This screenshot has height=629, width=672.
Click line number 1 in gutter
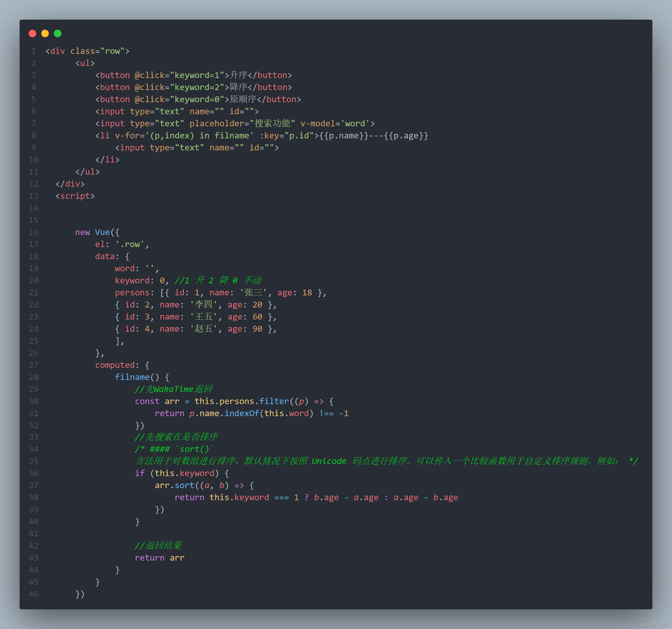(33, 51)
